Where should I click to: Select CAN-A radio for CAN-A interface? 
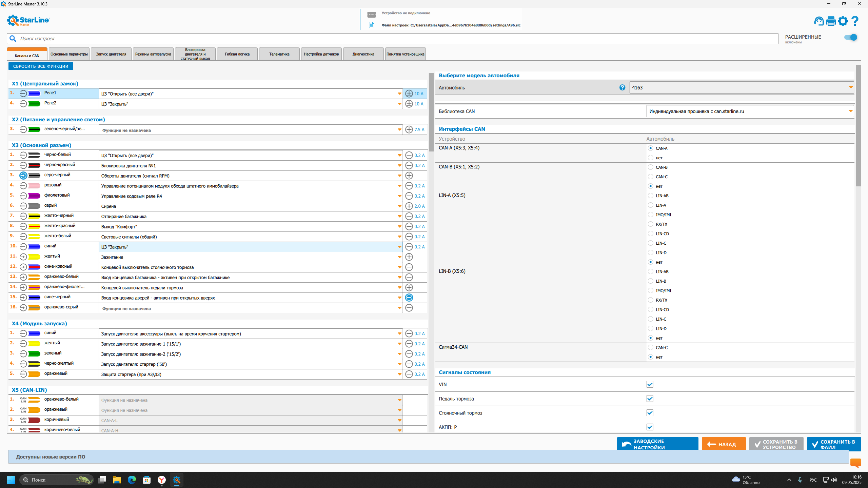[650, 148]
